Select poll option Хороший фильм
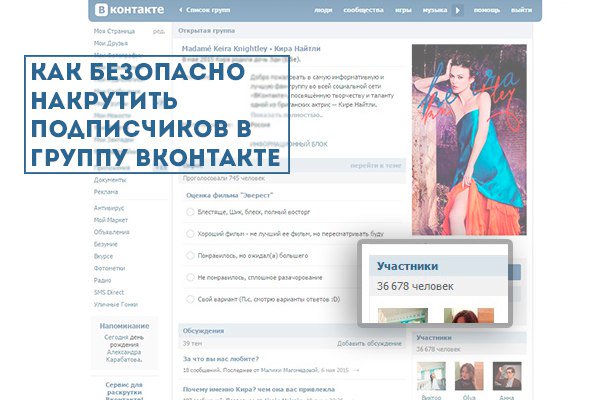 coord(190,233)
